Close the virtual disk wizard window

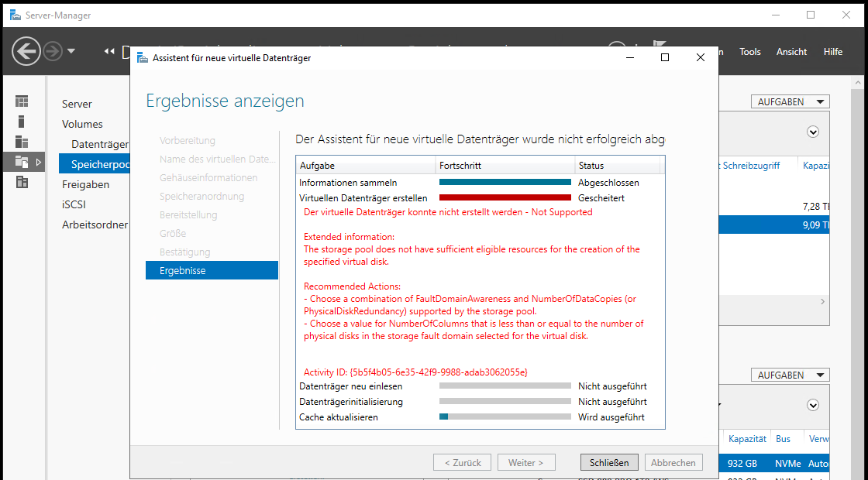pos(701,57)
